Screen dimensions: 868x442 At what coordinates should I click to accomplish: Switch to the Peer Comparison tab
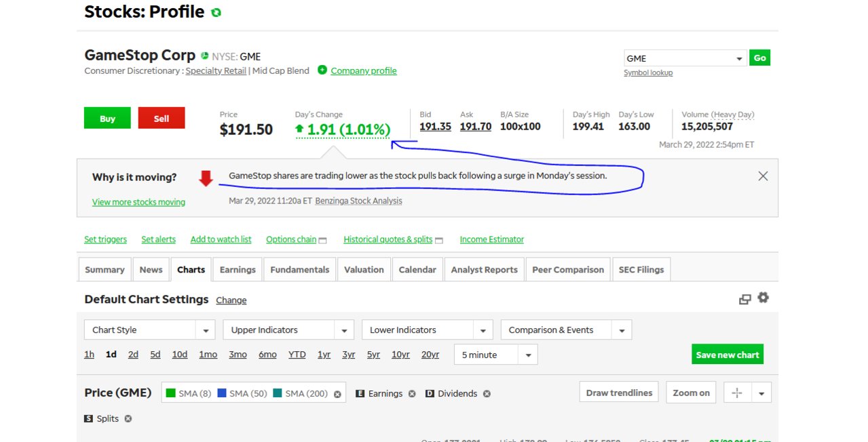click(568, 269)
